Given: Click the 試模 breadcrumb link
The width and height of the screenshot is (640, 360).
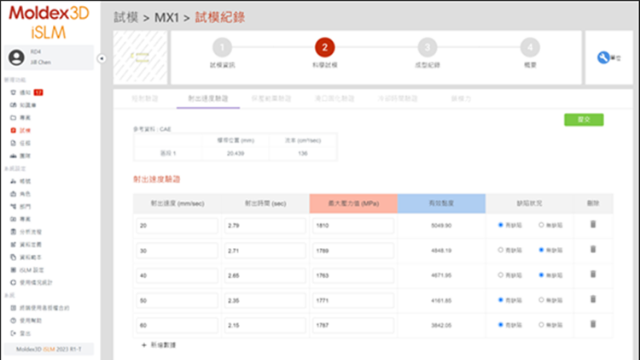Looking at the screenshot, I should coord(126,17).
